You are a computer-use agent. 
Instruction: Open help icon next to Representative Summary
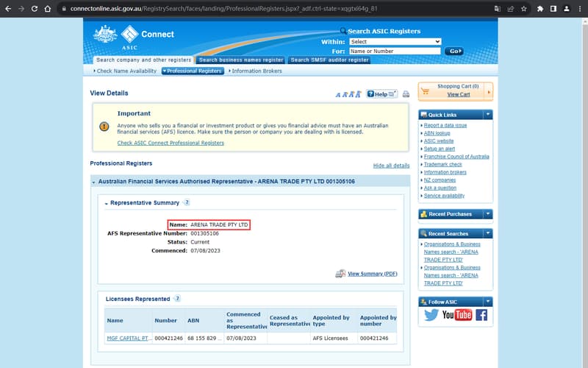pyautogui.click(x=187, y=202)
